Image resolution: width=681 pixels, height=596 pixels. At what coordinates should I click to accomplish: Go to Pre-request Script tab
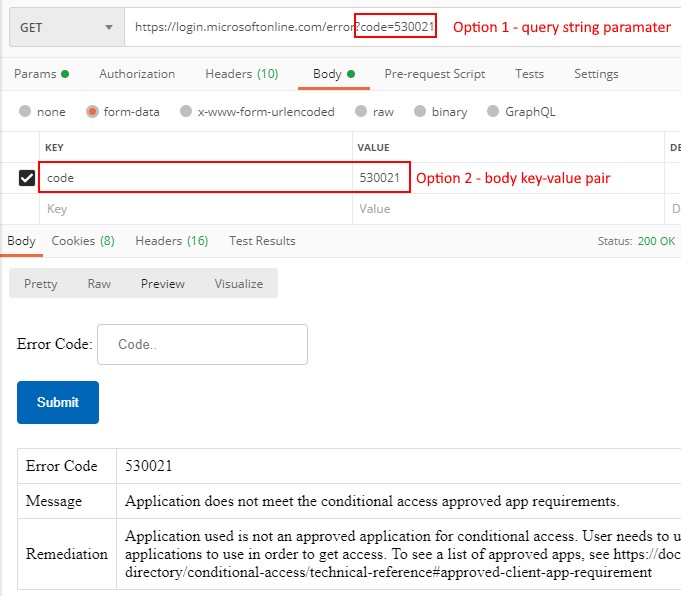pos(434,74)
